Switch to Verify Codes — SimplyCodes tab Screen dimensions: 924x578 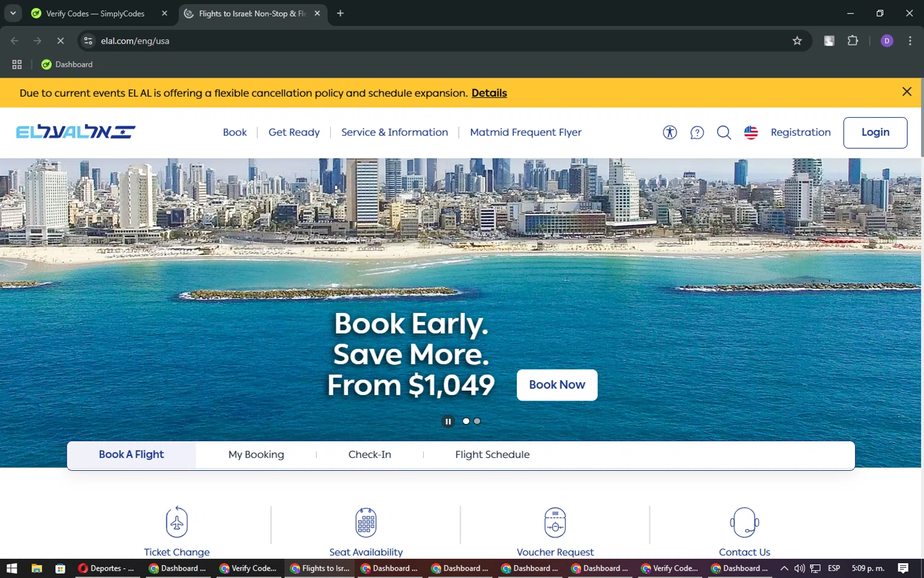(x=95, y=14)
